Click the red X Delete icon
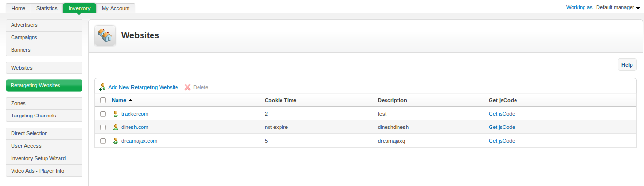 click(187, 87)
